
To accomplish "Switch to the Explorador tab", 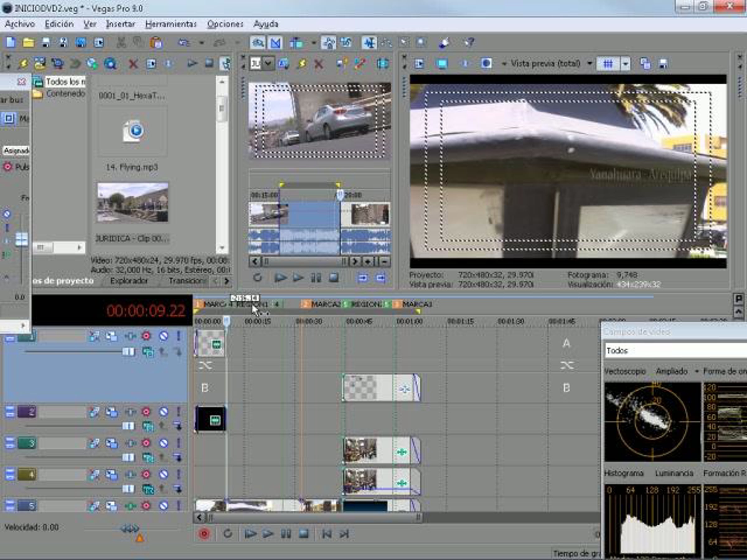I will point(129,281).
